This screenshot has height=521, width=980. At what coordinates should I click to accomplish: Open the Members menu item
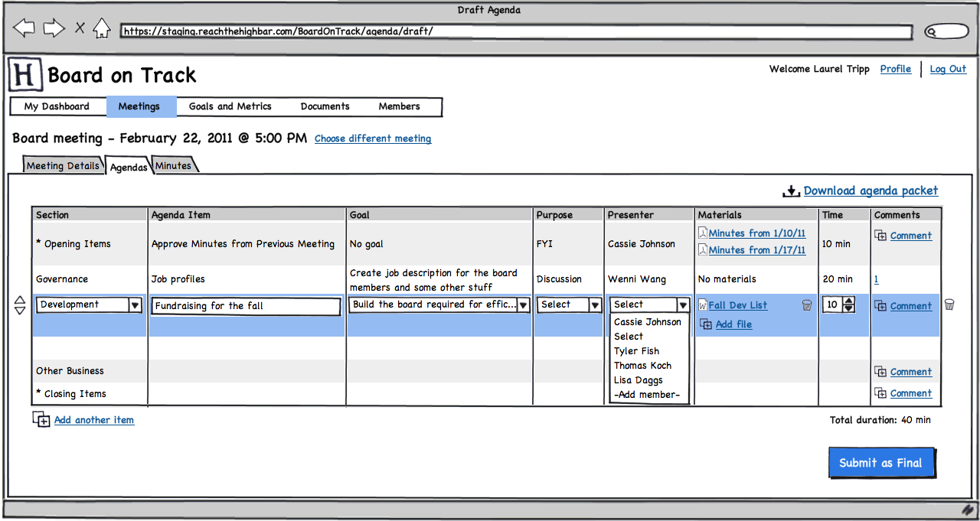tap(400, 106)
